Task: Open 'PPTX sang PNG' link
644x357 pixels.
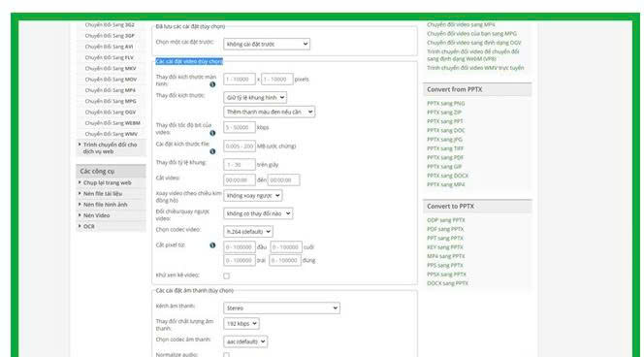Action: (446, 104)
